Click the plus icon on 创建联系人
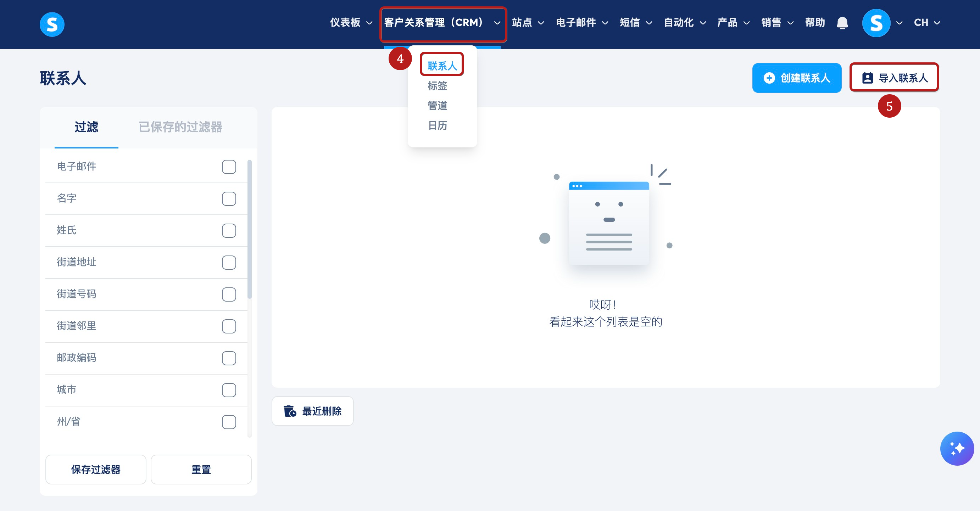Screen dimensions: 980x511 click(769, 78)
